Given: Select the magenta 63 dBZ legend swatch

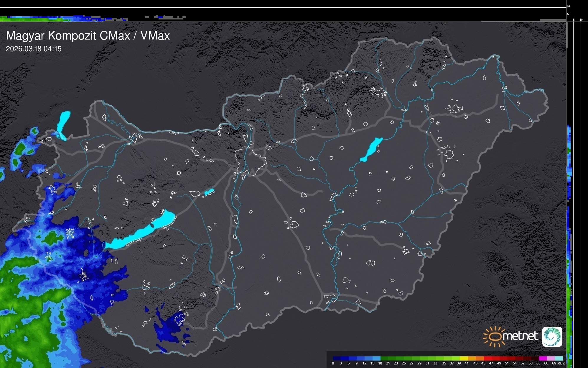Looking at the screenshot, I should pyautogui.click(x=542, y=358).
